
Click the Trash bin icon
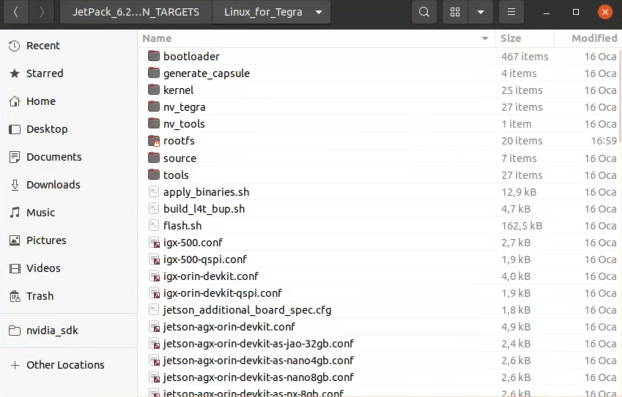click(x=14, y=296)
